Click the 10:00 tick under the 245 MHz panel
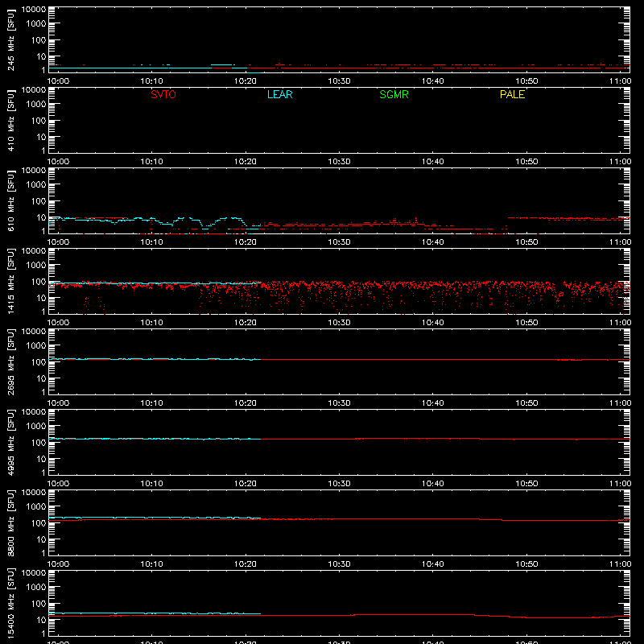Viewport: 644px width, 644px height. coord(58,81)
